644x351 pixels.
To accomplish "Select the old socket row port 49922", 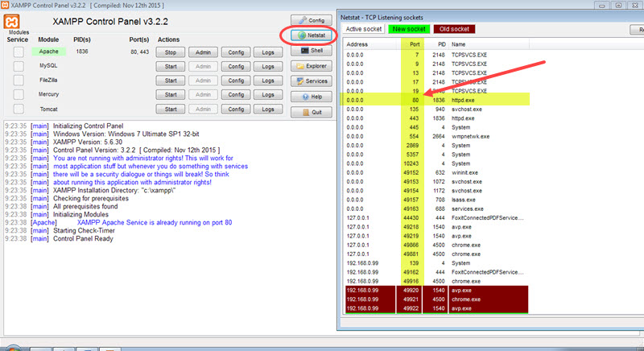I will coord(436,308).
